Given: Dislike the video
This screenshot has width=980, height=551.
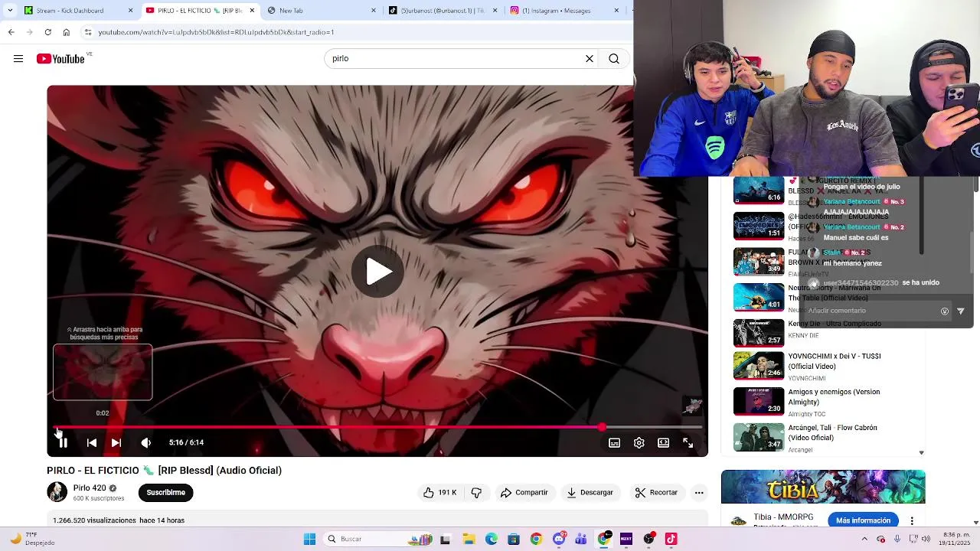Looking at the screenshot, I should [x=476, y=493].
